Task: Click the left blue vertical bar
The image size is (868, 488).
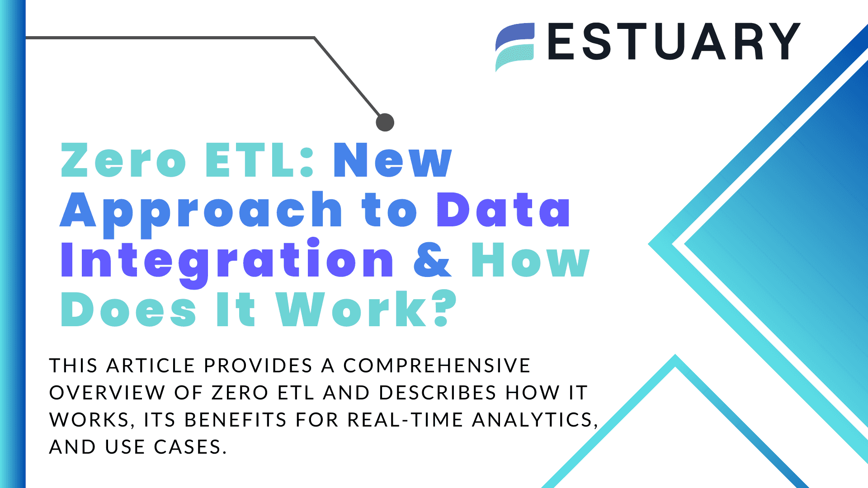Action: point(9,244)
